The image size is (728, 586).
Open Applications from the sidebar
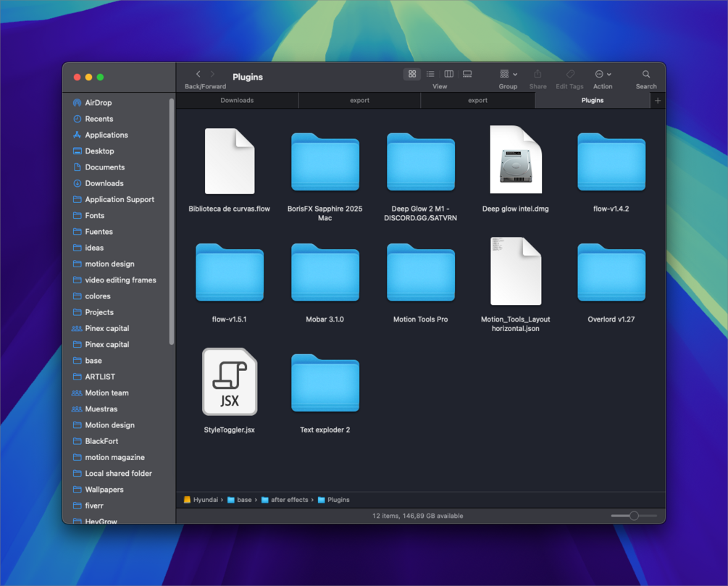(106, 135)
